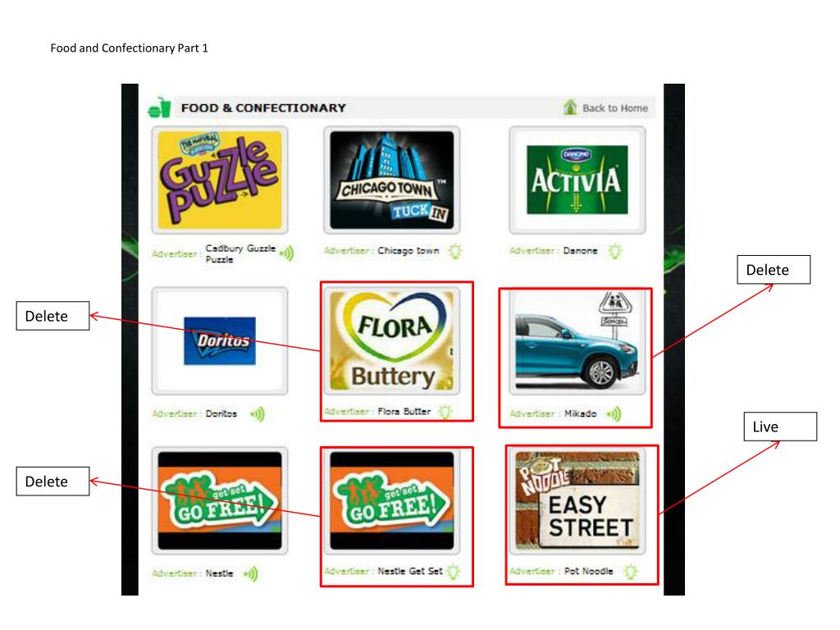This screenshot has width=840, height=630.
Task: Open the Mikado blue car thumbnail
Action: click(x=577, y=341)
